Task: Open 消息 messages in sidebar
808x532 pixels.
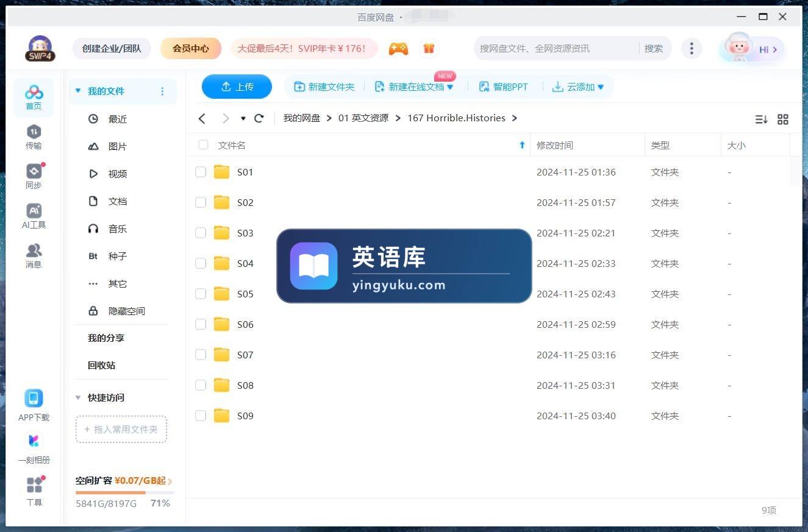Action: (x=34, y=256)
